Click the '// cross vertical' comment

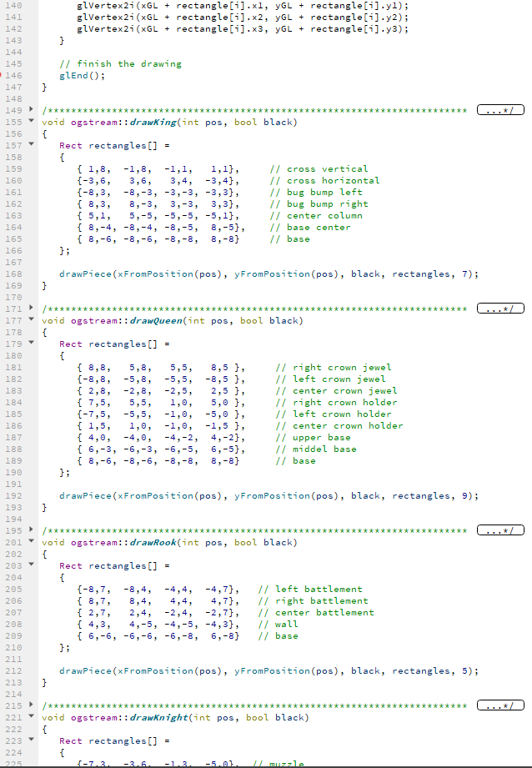(x=319, y=168)
